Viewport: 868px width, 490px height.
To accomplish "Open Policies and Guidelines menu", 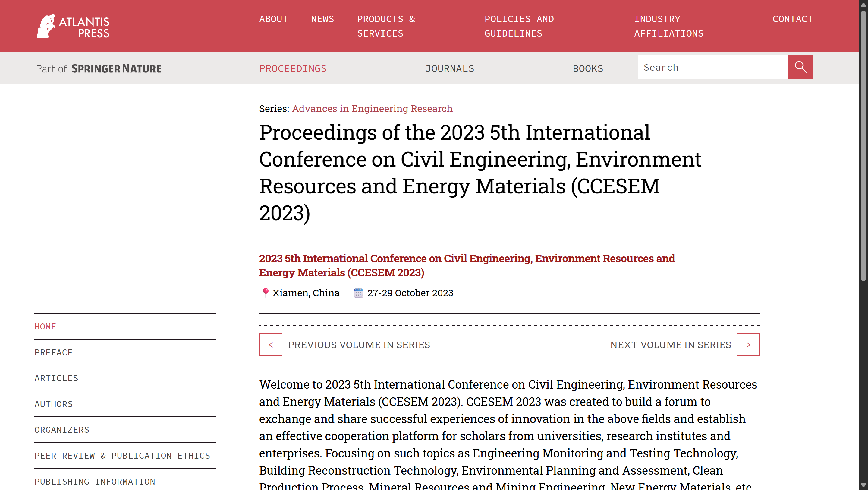I will tap(519, 26).
